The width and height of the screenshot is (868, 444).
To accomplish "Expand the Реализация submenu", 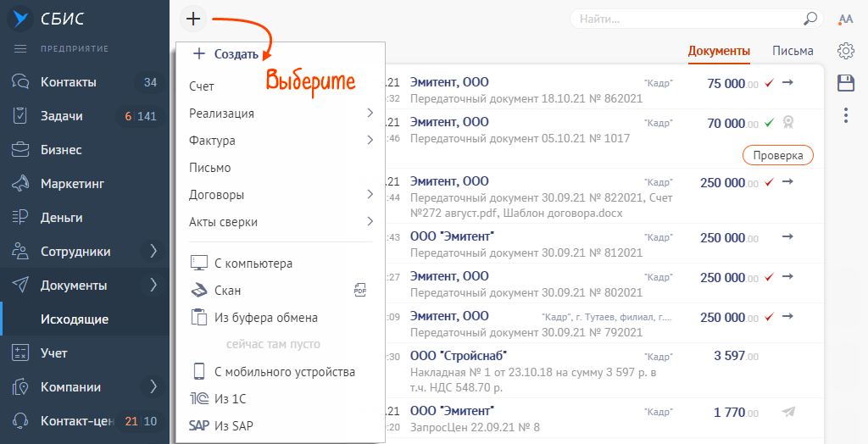I will (370, 114).
